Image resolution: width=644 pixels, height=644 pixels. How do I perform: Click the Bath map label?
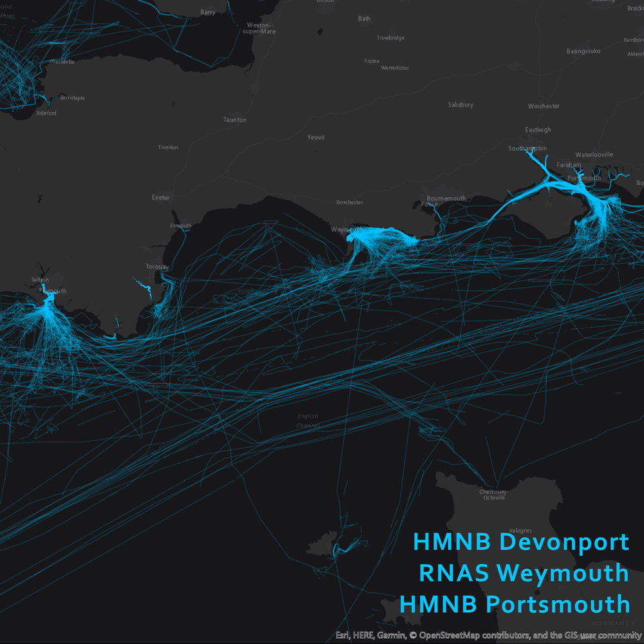(364, 19)
